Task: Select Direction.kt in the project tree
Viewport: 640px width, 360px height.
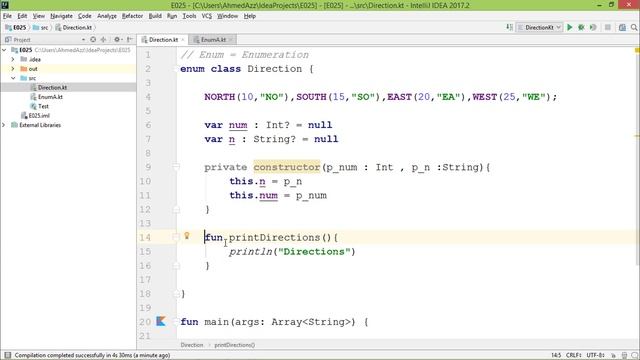Action: coord(52,87)
